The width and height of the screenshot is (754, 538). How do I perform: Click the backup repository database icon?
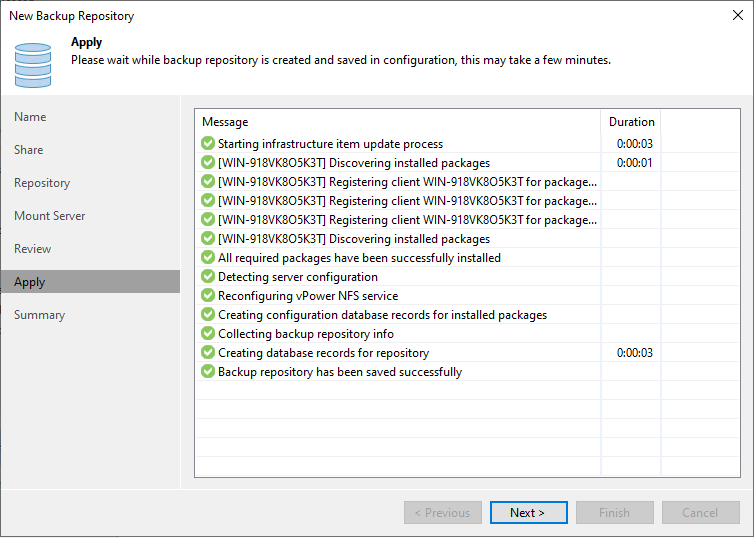point(33,65)
